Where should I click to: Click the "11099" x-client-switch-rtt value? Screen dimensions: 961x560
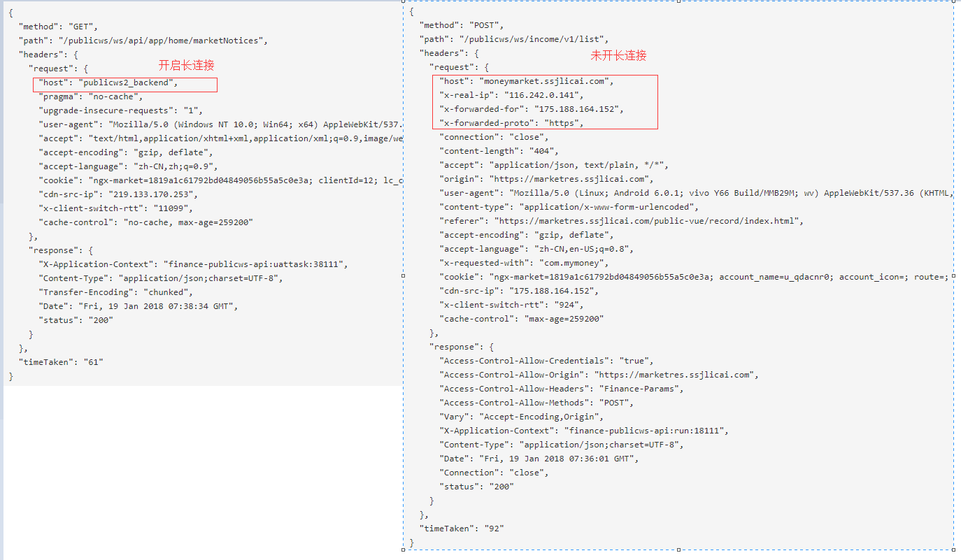click(x=170, y=208)
